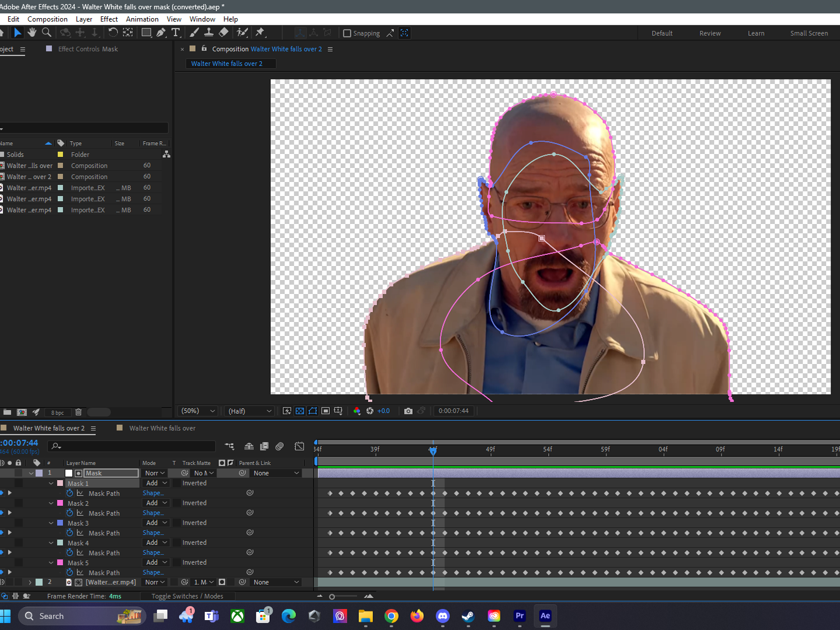Select the Pen tool
Viewport: 840px width, 630px height.
[161, 33]
